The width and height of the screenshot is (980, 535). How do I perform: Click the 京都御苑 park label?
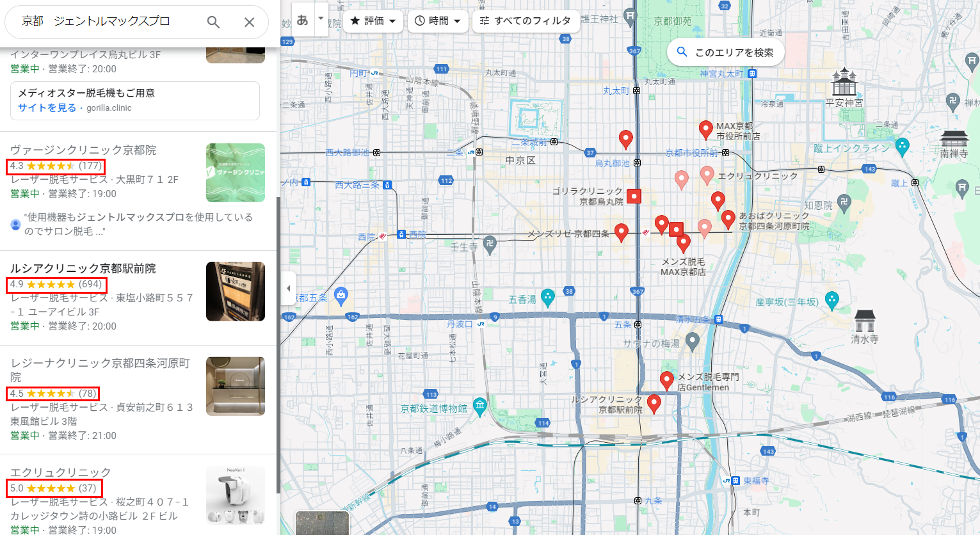(x=673, y=21)
